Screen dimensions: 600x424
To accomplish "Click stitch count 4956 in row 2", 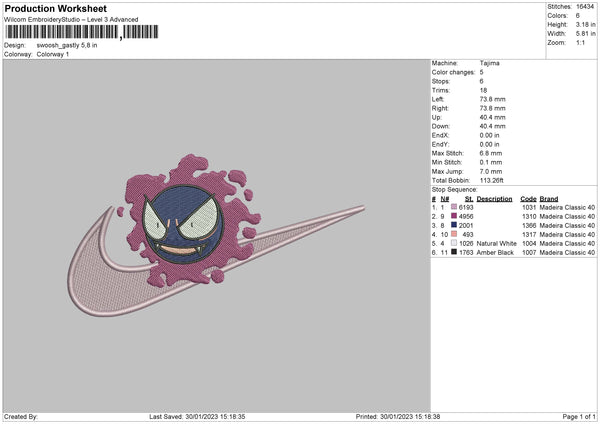I will click(x=466, y=217).
